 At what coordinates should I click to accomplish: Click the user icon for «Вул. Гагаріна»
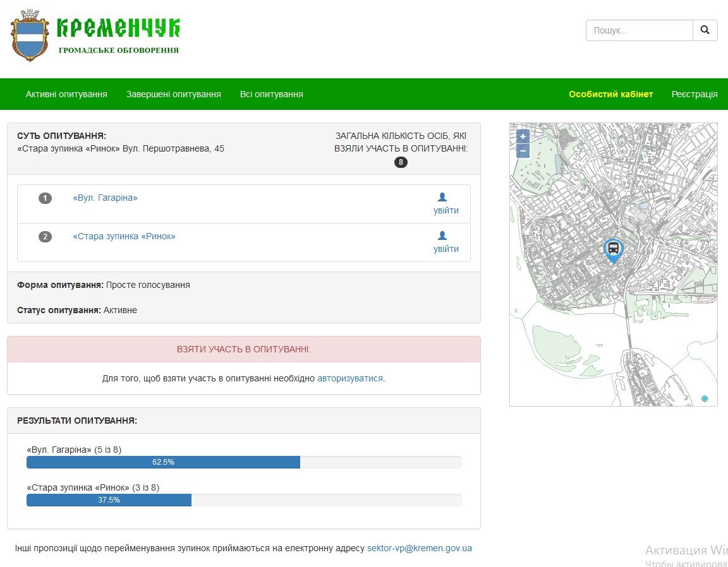pyautogui.click(x=442, y=198)
